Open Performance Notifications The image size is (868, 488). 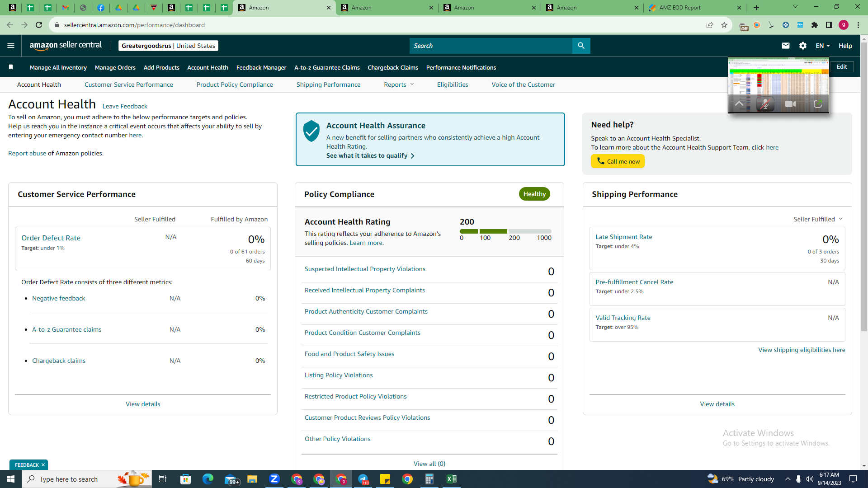[461, 67]
